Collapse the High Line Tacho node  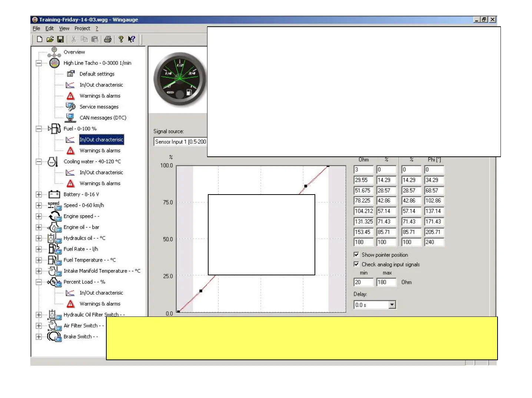39,63
